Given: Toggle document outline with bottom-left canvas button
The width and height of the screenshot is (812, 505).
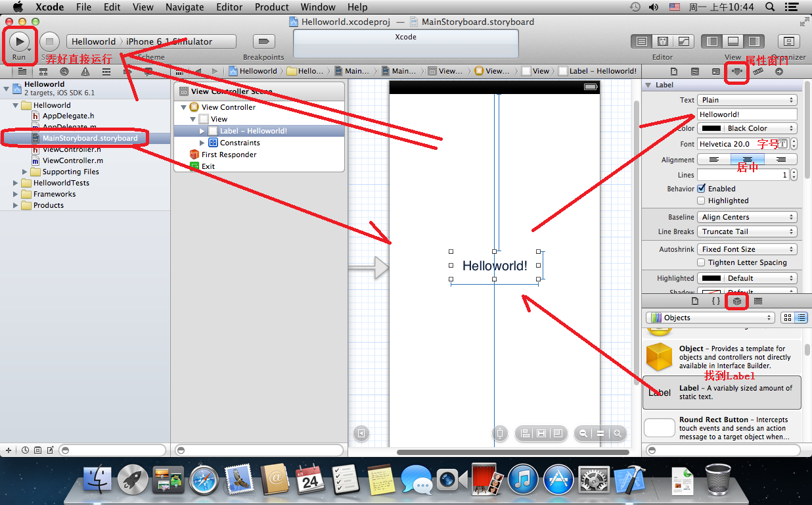Looking at the screenshot, I should 361,433.
